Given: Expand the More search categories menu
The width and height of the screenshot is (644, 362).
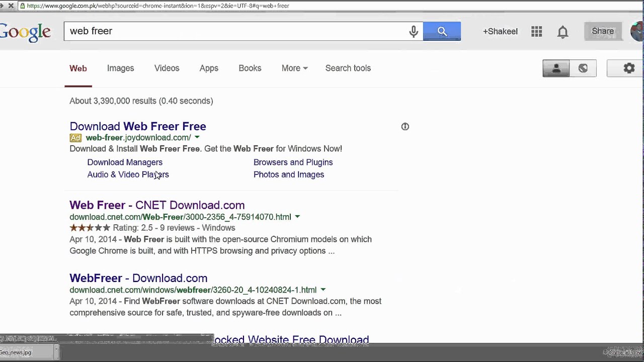Looking at the screenshot, I should 294,68.
